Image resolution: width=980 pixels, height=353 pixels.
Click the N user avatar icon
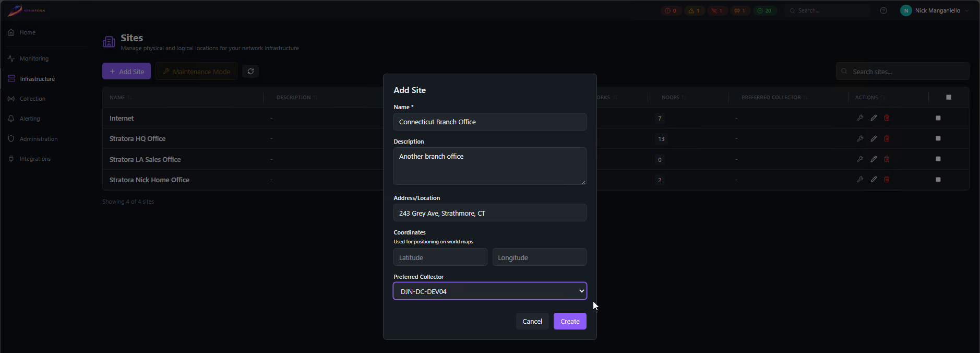coord(906,10)
